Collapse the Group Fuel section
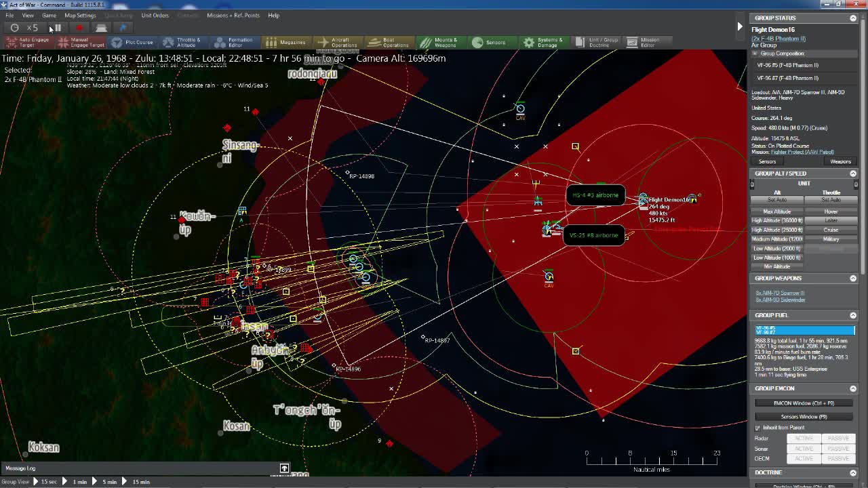The image size is (868, 488). pyautogui.click(x=853, y=315)
